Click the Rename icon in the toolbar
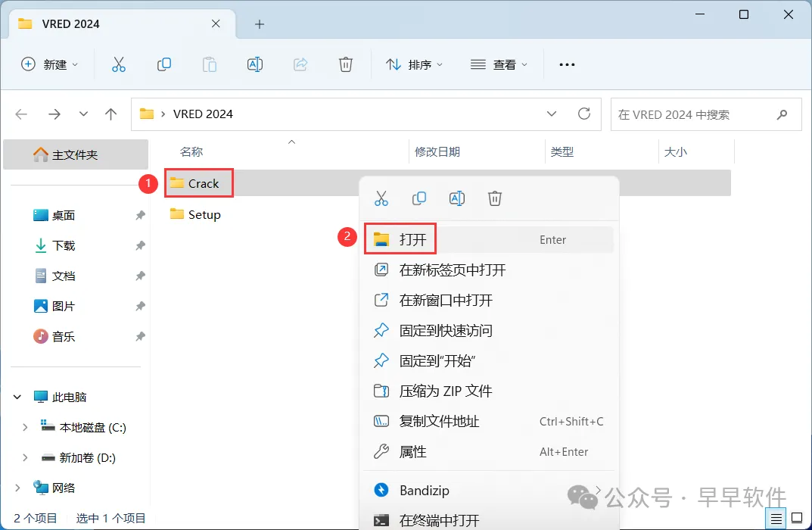The image size is (812, 530). click(255, 64)
